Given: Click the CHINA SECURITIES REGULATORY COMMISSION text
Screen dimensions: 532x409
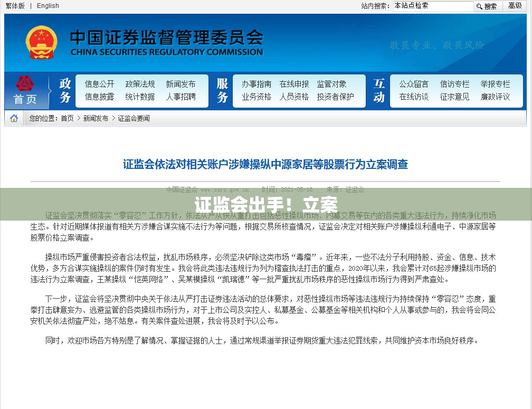Looking at the screenshot, I should tap(167, 52).
